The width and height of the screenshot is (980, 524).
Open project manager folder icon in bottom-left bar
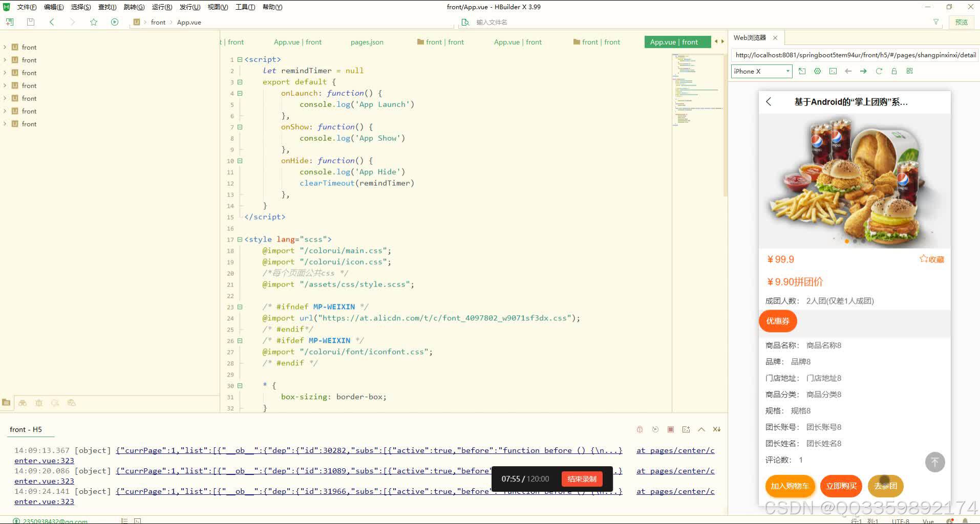[6, 403]
